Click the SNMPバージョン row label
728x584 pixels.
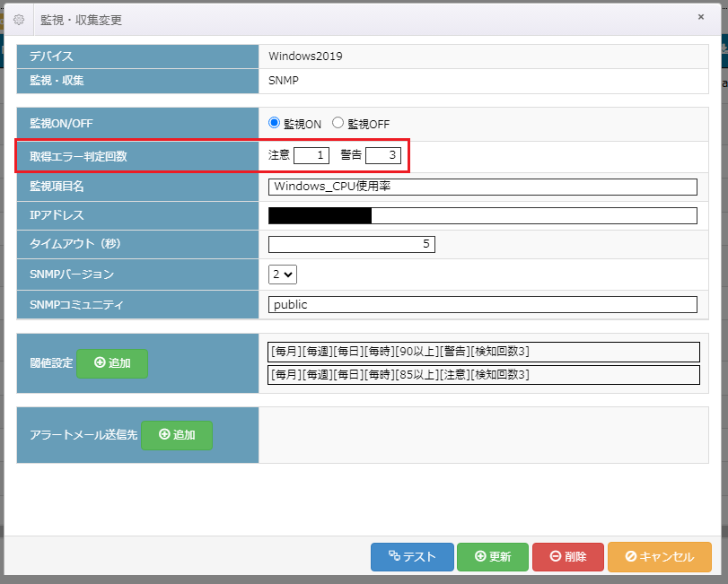click(x=72, y=275)
